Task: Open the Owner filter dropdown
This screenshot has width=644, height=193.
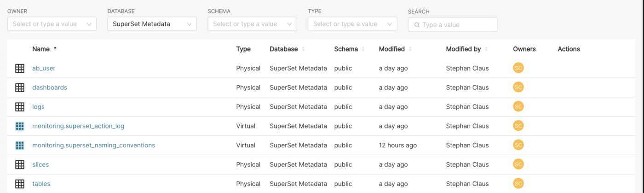Action: (52, 24)
